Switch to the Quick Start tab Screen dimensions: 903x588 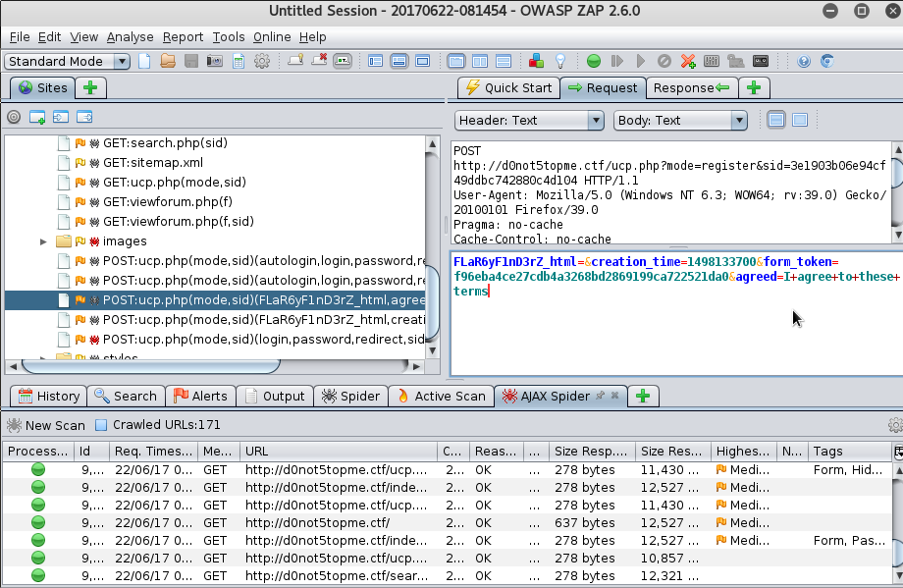(x=509, y=87)
